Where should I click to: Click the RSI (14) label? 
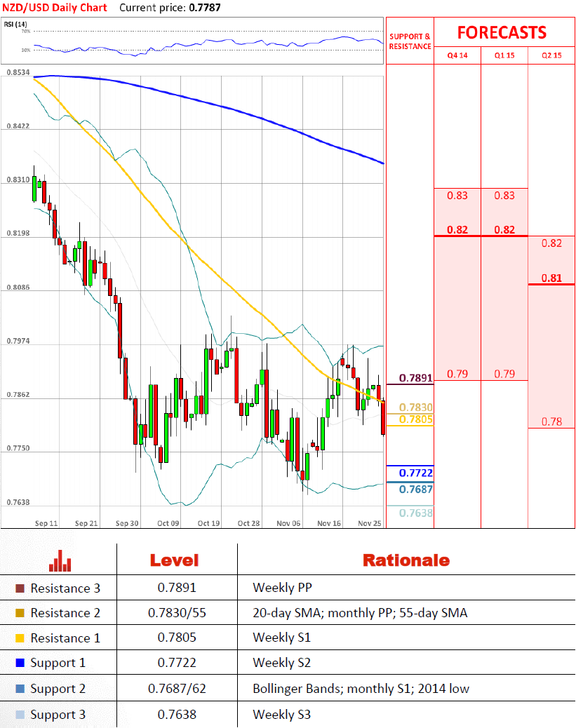(16, 24)
